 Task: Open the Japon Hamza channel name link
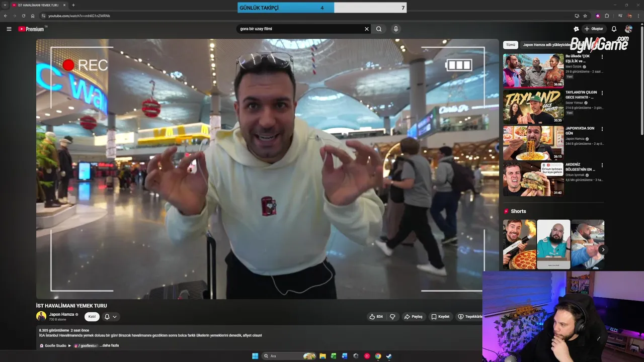[x=61, y=314]
